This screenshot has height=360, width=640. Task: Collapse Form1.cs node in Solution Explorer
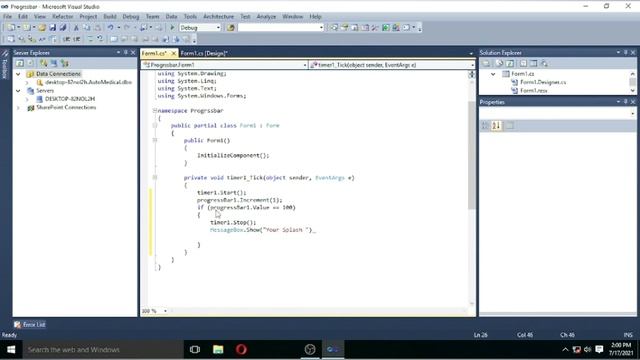[493, 74]
